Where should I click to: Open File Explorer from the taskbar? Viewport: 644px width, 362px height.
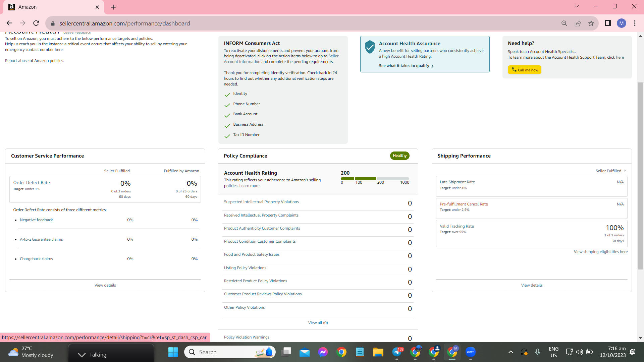pos(378,352)
